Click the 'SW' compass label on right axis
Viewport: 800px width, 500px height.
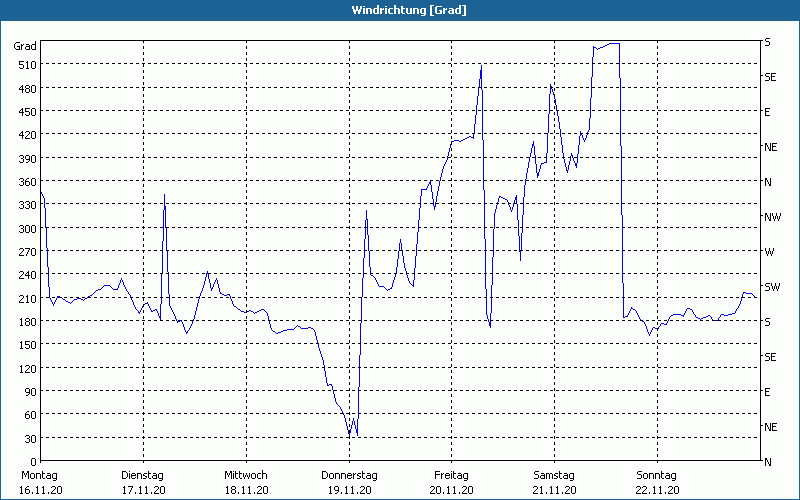(772, 287)
